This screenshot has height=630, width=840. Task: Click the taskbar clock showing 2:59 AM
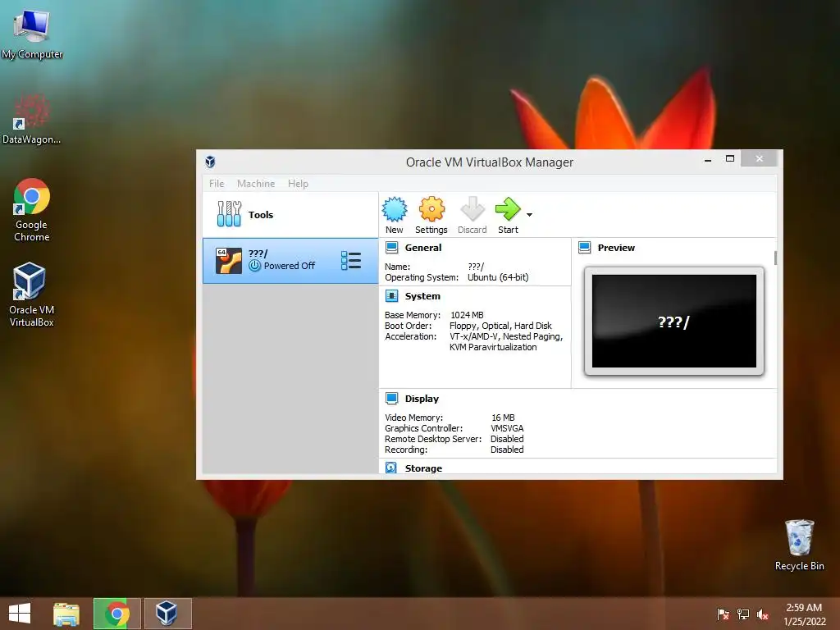[x=804, y=614]
